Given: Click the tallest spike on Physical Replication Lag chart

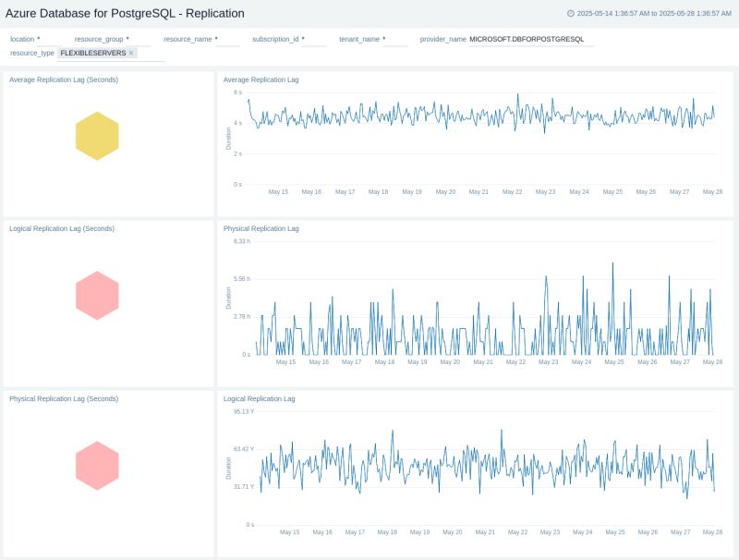Looking at the screenshot, I should [x=612, y=264].
